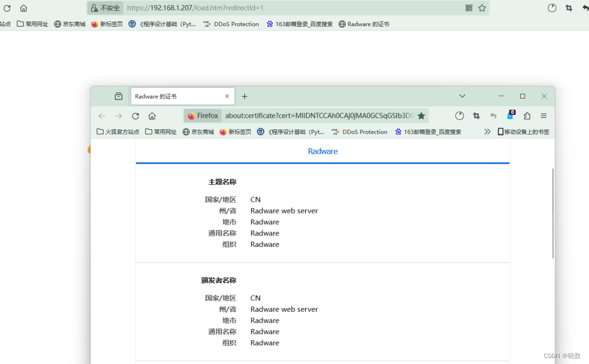Image resolution: width=589 pixels, height=364 pixels.
Task: Minimize the front Firefox window
Action: [x=501, y=96]
